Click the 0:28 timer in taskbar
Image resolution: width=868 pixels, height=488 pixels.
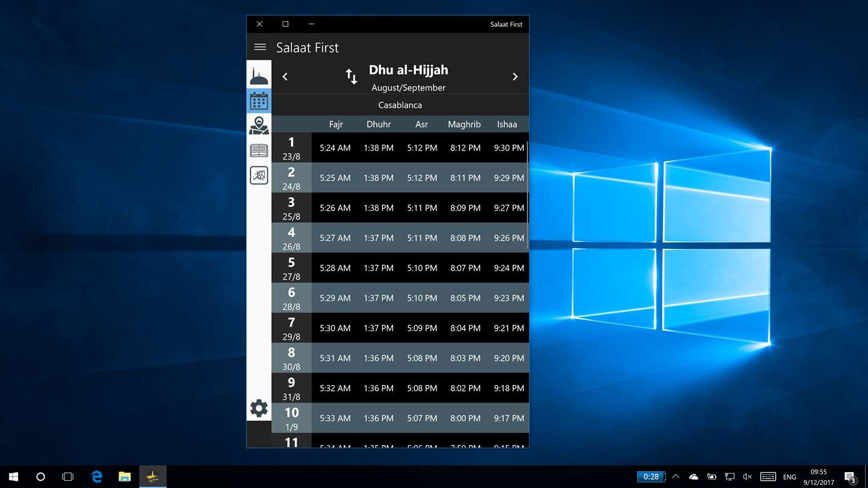(x=651, y=477)
